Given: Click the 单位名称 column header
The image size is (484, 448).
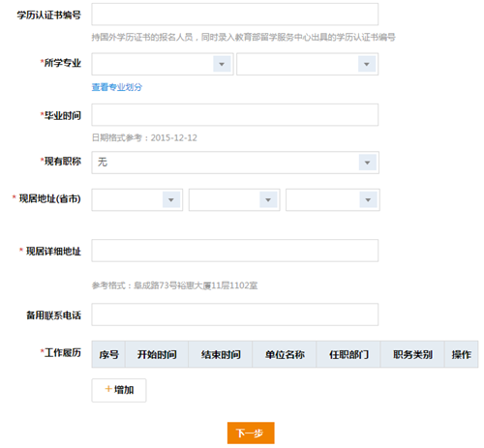Looking at the screenshot, I should (285, 354).
